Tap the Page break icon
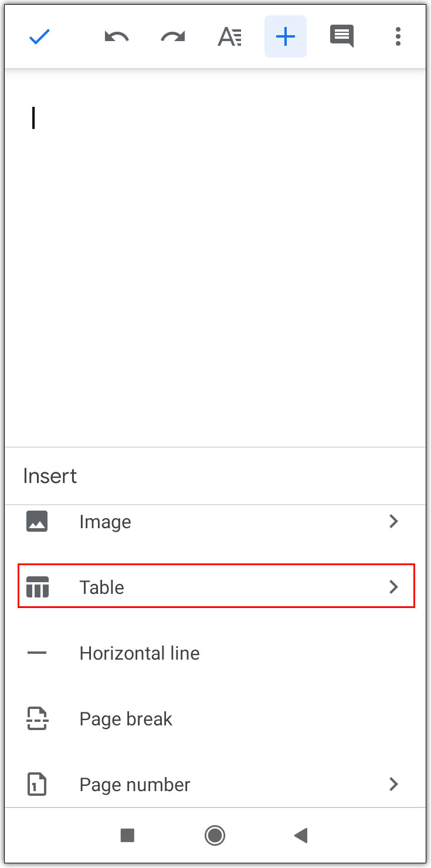This screenshot has width=431, height=868. click(x=38, y=719)
